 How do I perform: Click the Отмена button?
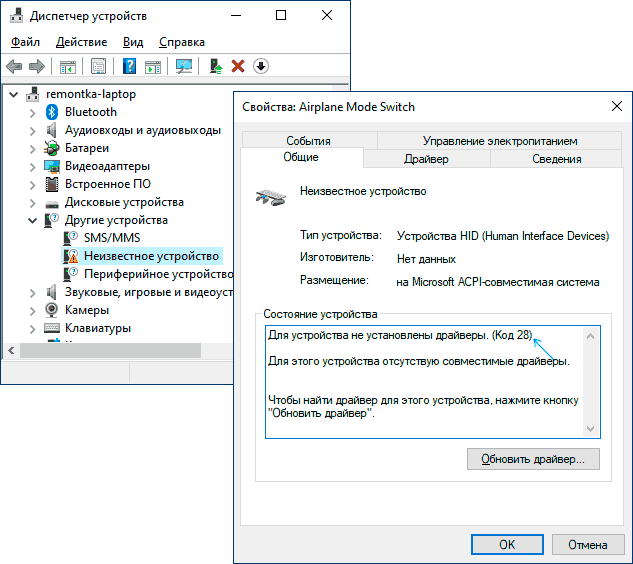(588, 545)
